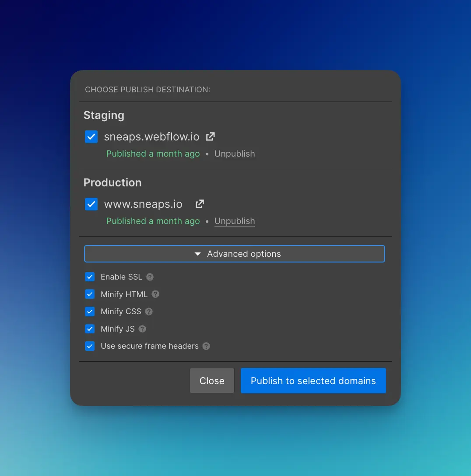Click the Enable SSL label
The image size is (471, 476).
tap(121, 277)
